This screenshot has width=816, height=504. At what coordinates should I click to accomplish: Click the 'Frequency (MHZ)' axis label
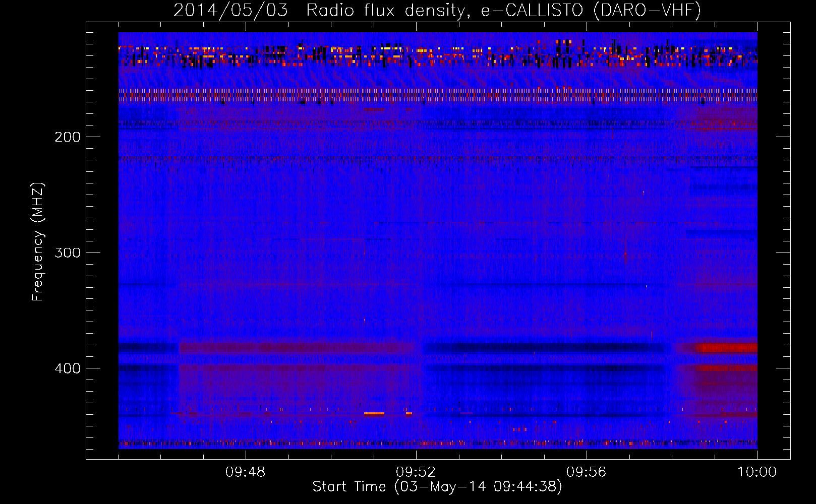point(38,241)
